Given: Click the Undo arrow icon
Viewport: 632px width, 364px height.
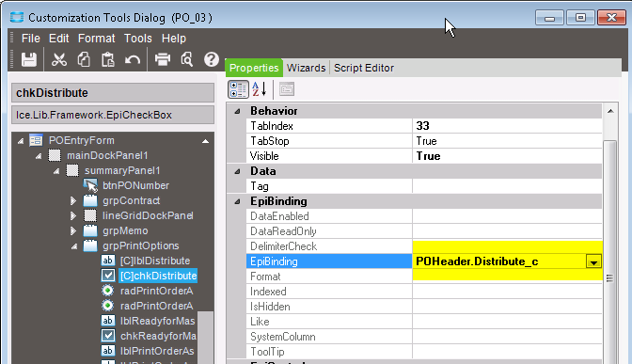Looking at the screenshot, I should (x=133, y=60).
